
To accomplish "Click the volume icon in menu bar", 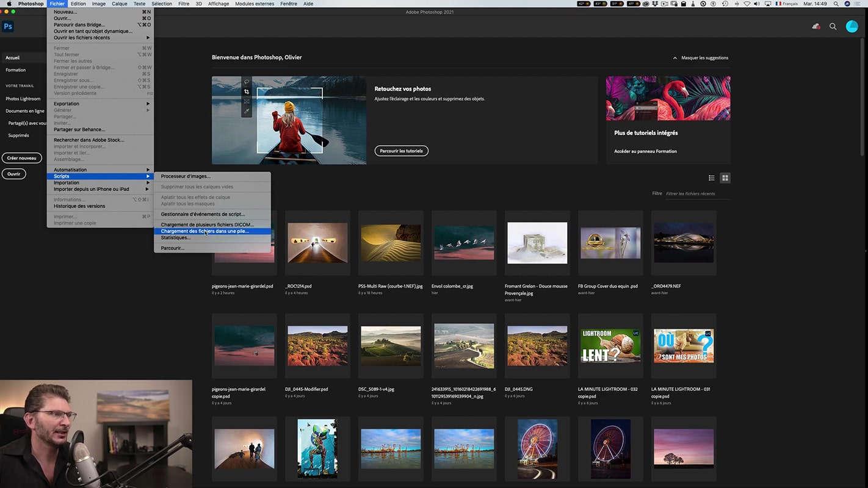I will (757, 4).
